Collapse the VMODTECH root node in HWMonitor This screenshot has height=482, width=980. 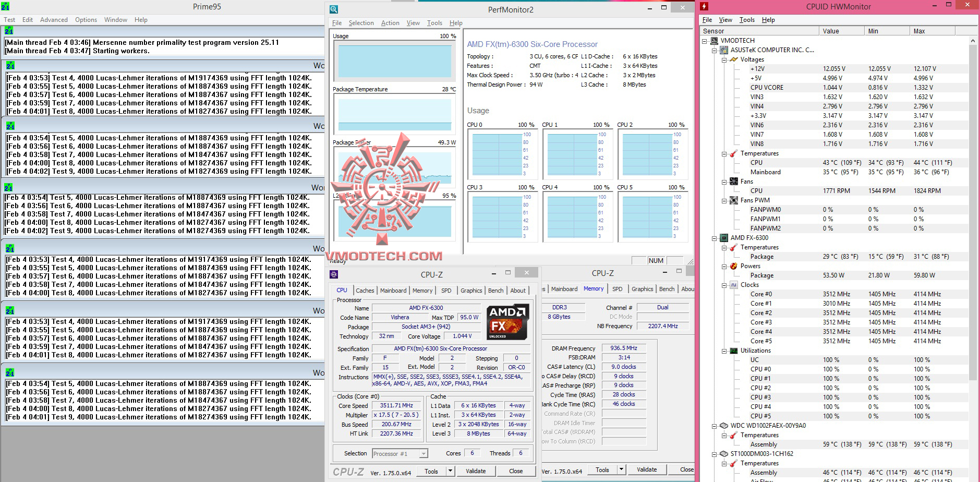705,41
